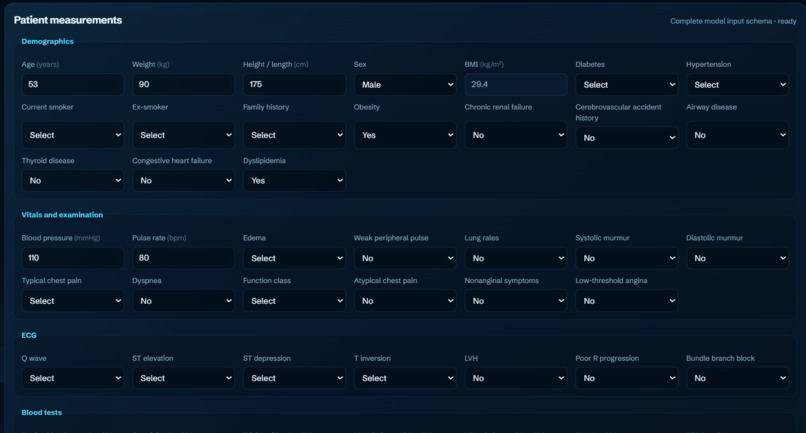
Task: Click the Complete model input schema status text
Action: pyautogui.click(x=733, y=21)
